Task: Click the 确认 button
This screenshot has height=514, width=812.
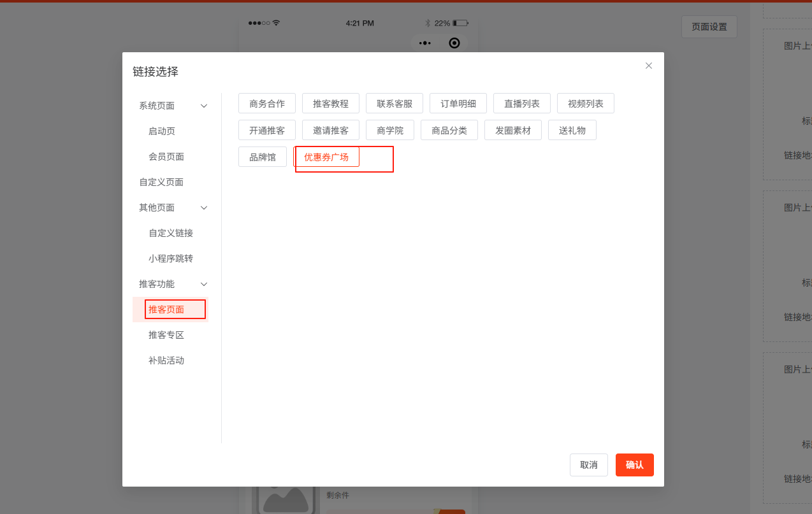Action: coord(634,465)
